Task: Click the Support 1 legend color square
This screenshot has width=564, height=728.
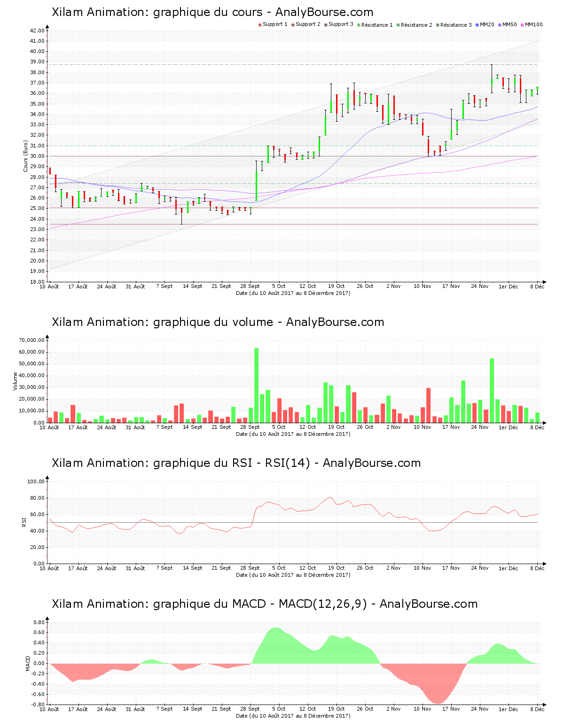Action: pyautogui.click(x=260, y=24)
